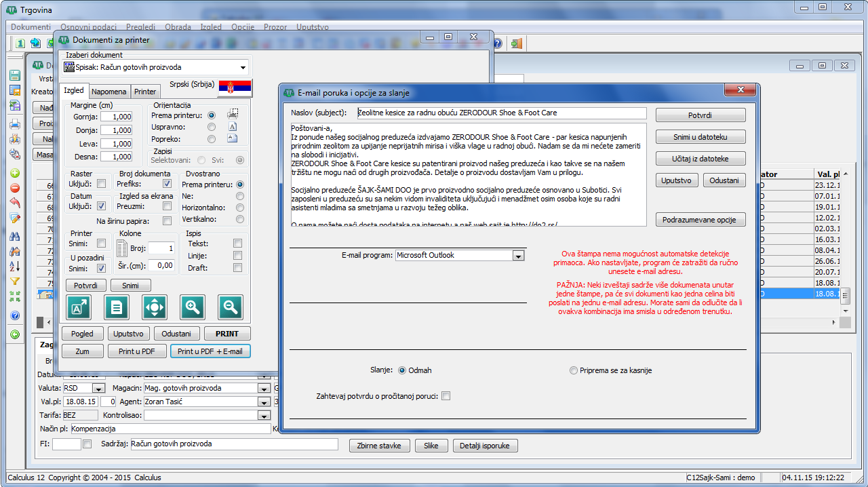The width and height of the screenshot is (868, 487).
Task: Click the green collapse arrows icon in sidebar
Action: pos(14,296)
